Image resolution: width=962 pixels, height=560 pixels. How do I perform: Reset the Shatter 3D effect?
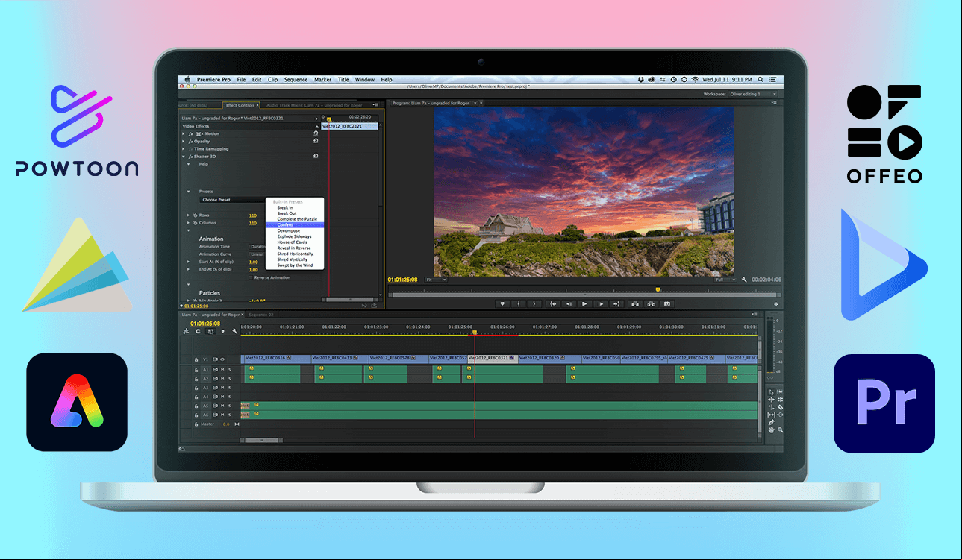point(316,156)
